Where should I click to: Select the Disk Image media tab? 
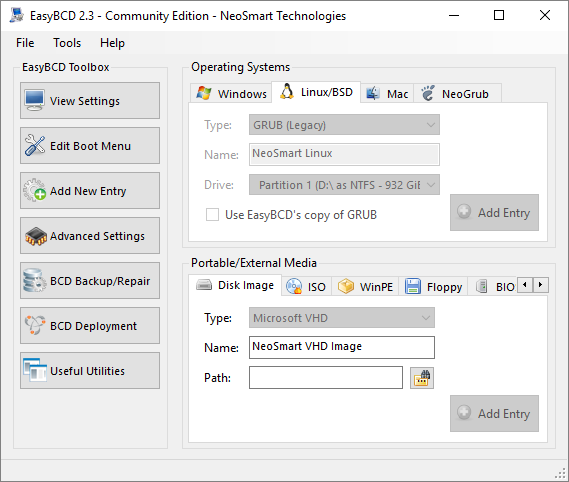tap(235, 285)
